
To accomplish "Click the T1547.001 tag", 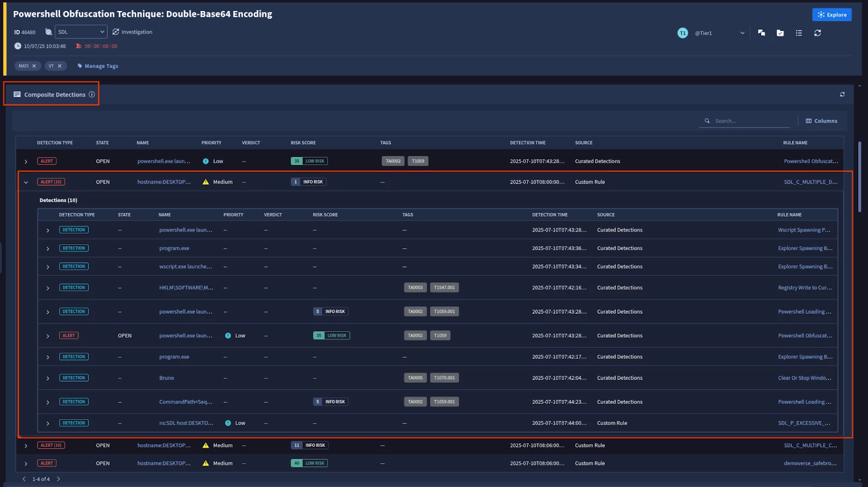I will pyautogui.click(x=444, y=288).
